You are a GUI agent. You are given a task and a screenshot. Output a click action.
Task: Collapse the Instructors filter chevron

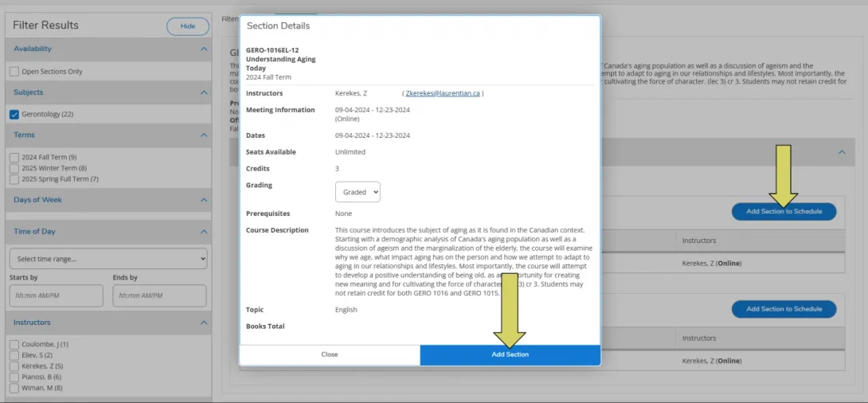coord(204,323)
